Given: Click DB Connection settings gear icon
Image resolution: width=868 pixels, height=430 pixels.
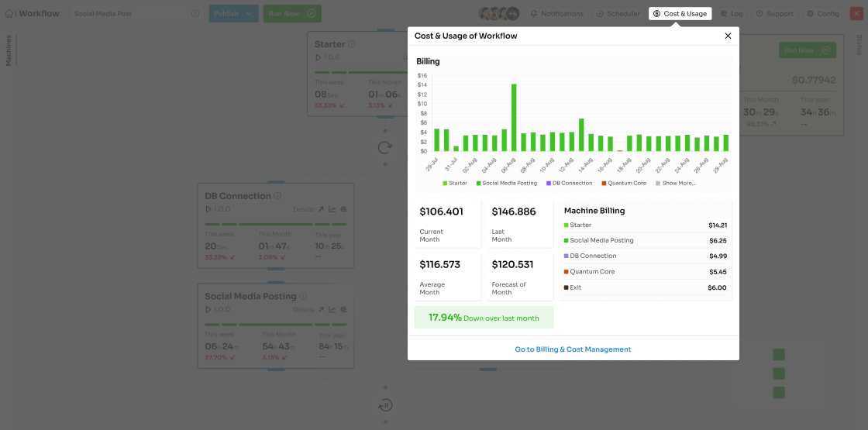Looking at the screenshot, I should [x=343, y=209].
